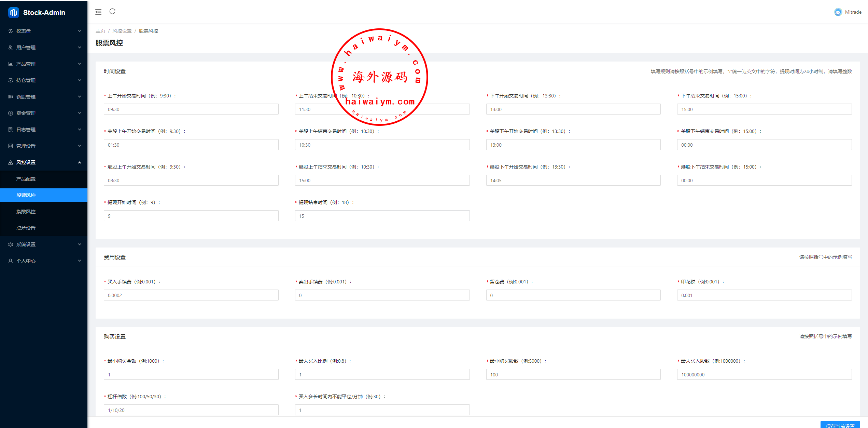868x428 pixels.
Task: Select the 指数风控 submenu item
Action: click(x=26, y=212)
